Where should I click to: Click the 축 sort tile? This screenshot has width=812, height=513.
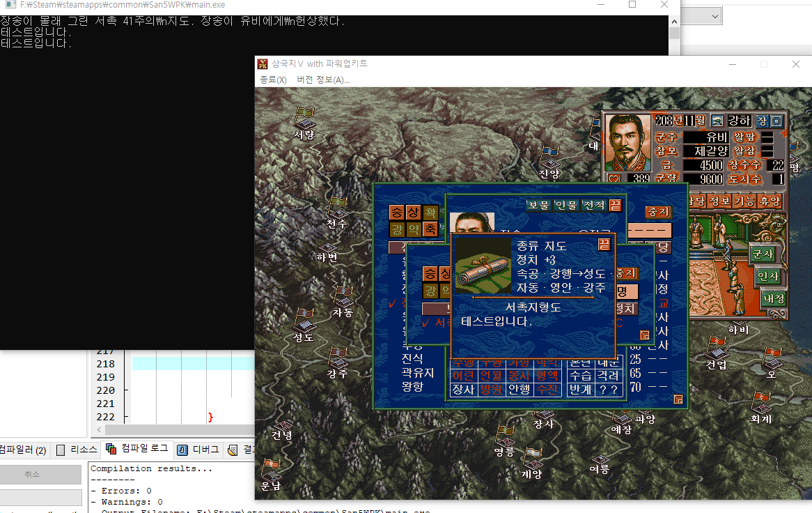[430, 229]
